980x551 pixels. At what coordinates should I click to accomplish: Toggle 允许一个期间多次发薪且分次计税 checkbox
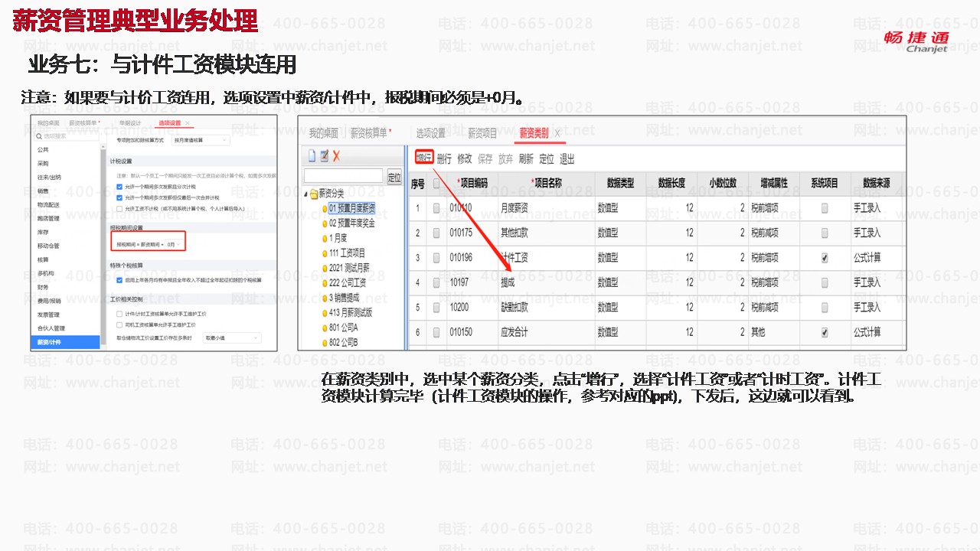[x=119, y=187]
